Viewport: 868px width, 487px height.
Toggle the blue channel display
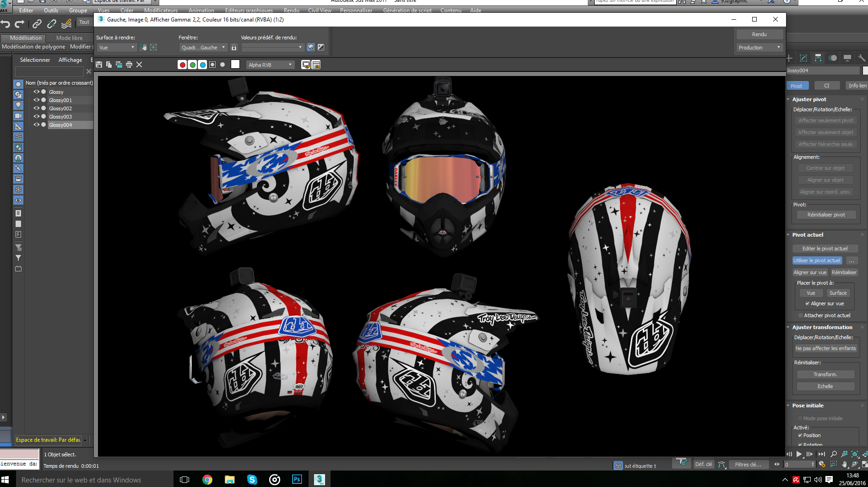(202, 65)
